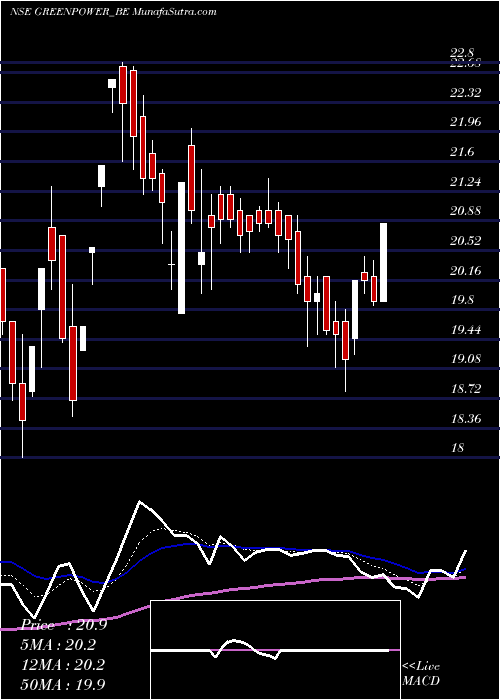Select the 20.88 price axis label

tap(466, 211)
